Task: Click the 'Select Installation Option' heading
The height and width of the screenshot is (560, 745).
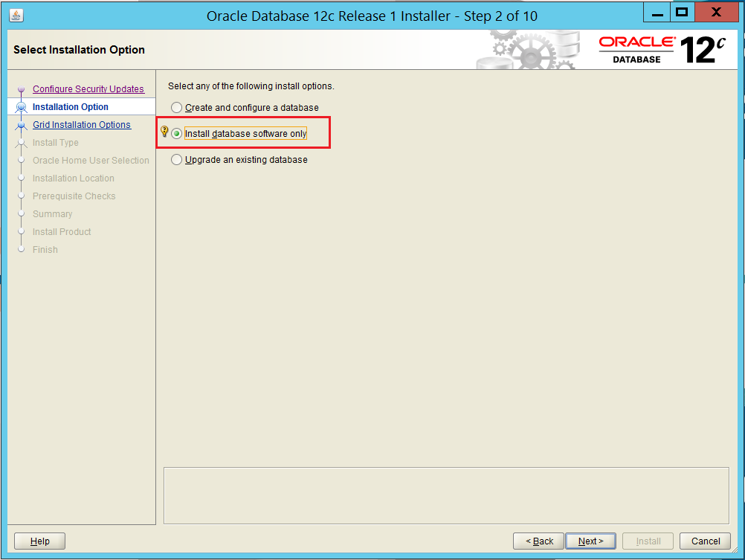Action: click(x=79, y=49)
